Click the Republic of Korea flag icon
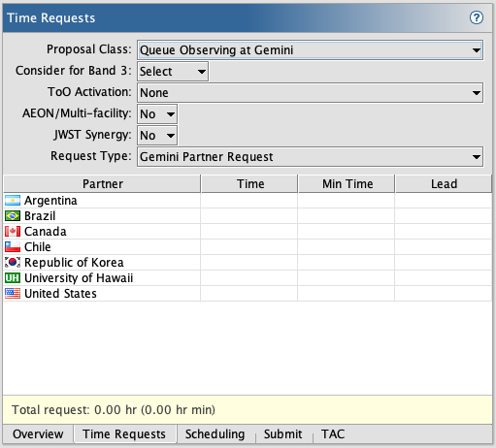 [x=13, y=263]
